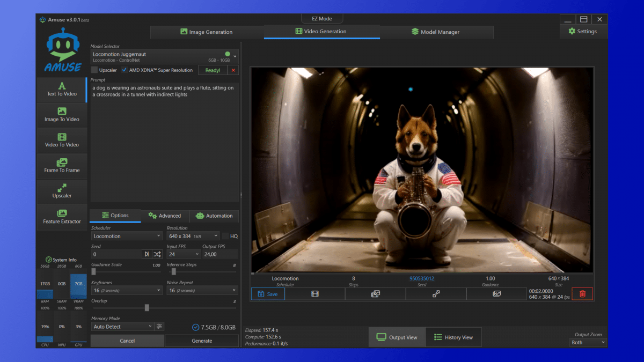Save the generated video
The height and width of the screenshot is (362, 644).
268,294
